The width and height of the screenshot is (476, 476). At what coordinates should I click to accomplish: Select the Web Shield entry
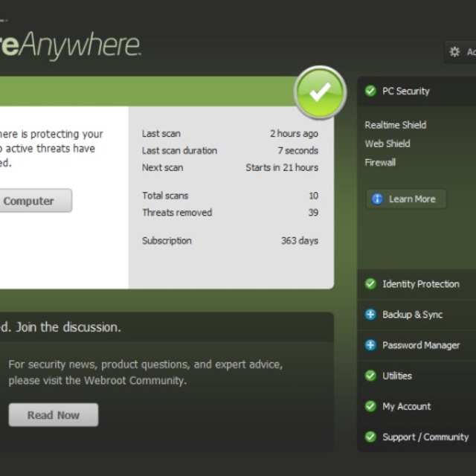387,144
